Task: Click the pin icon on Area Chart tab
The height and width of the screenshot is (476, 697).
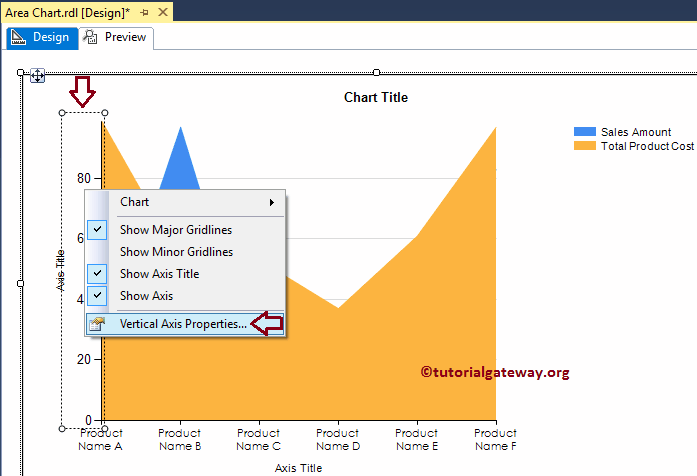Action: 144,11
